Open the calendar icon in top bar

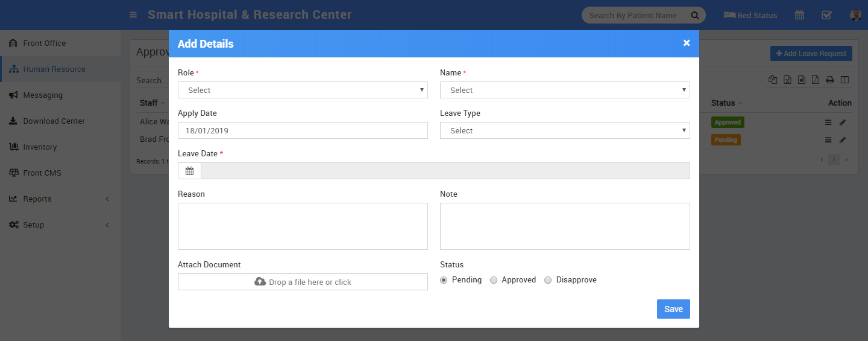799,15
